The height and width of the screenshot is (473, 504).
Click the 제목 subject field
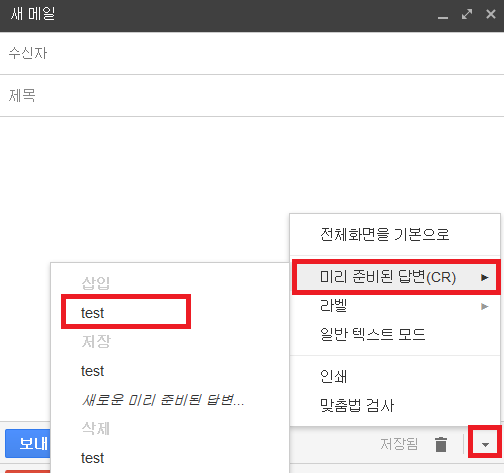point(252,96)
